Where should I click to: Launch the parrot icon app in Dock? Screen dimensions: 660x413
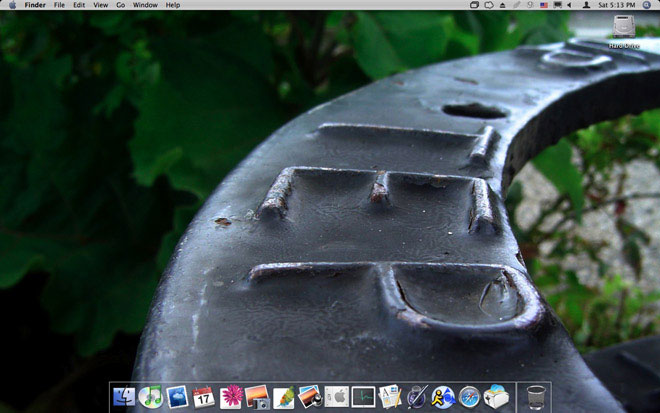point(284,397)
